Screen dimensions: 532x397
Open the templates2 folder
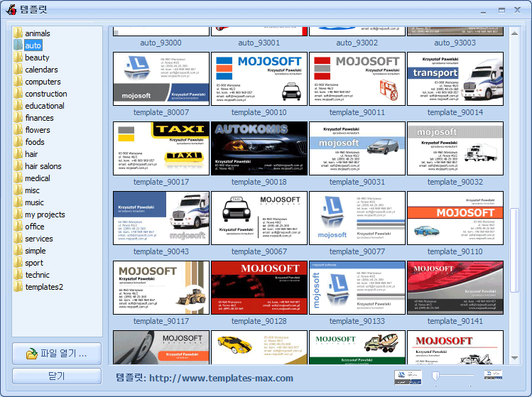click(x=44, y=287)
